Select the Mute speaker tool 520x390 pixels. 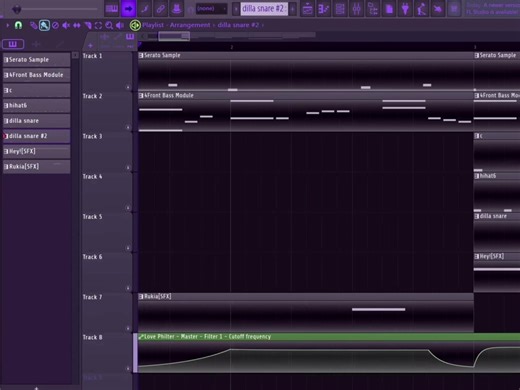point(66,25)
